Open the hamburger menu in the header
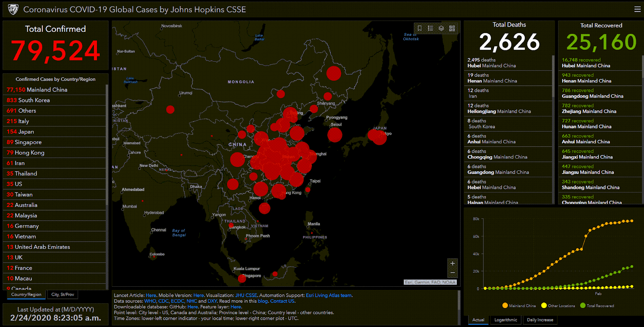The image size is (644, 327). [637, 9]
